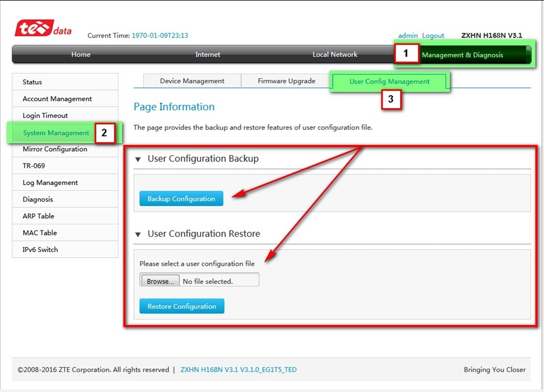Click the admin user link
The image size is (544, 392).
coord(407,36)
